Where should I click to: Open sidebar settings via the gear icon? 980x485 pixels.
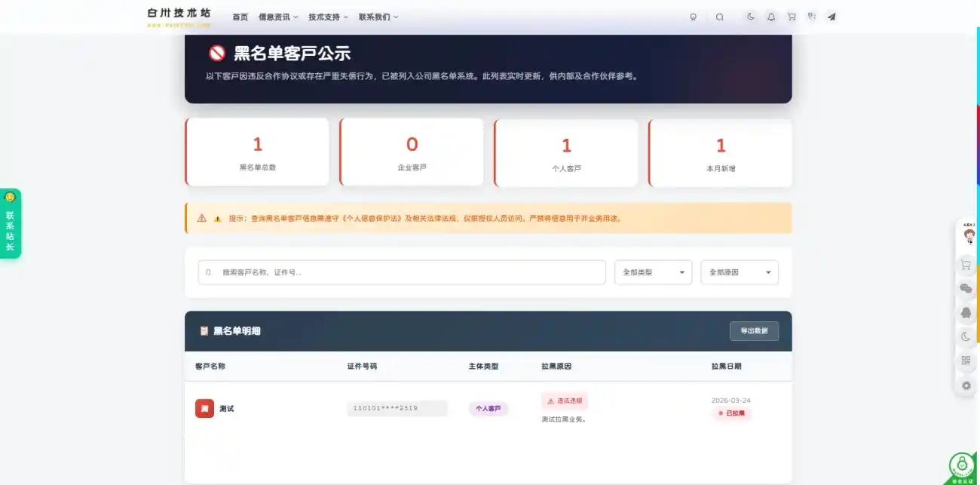coord(966,385)
